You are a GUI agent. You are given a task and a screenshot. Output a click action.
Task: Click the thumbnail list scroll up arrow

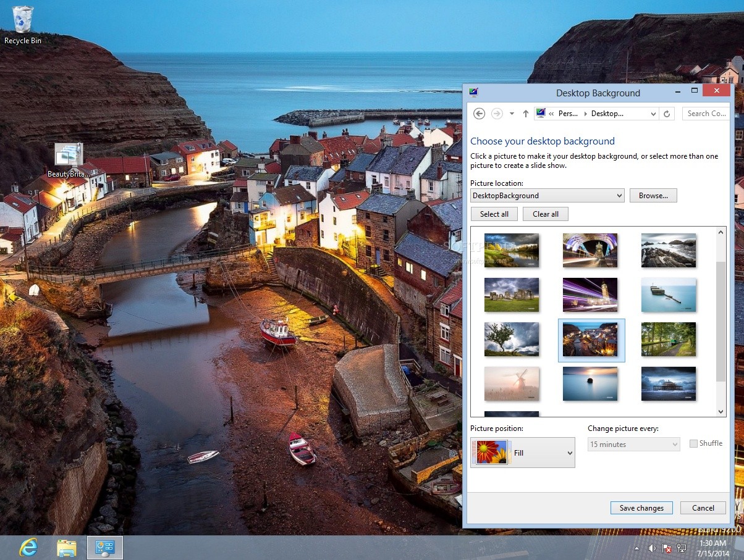click(x=721, y=232)
